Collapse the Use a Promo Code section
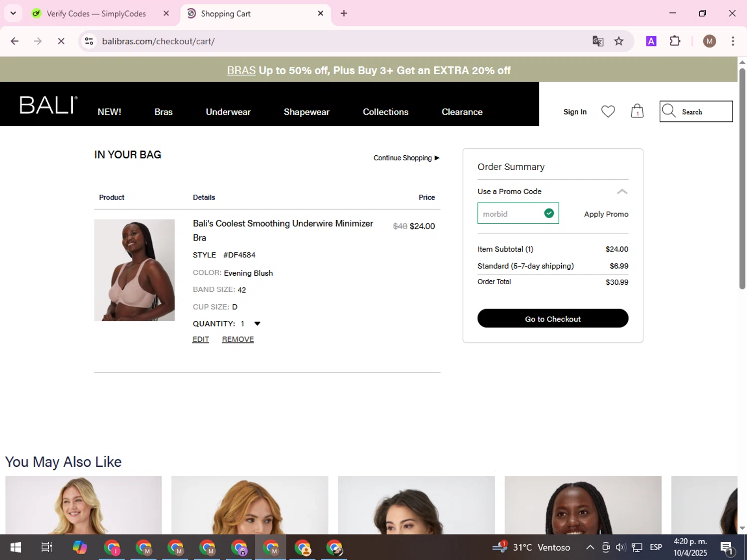 coord(622,192)
